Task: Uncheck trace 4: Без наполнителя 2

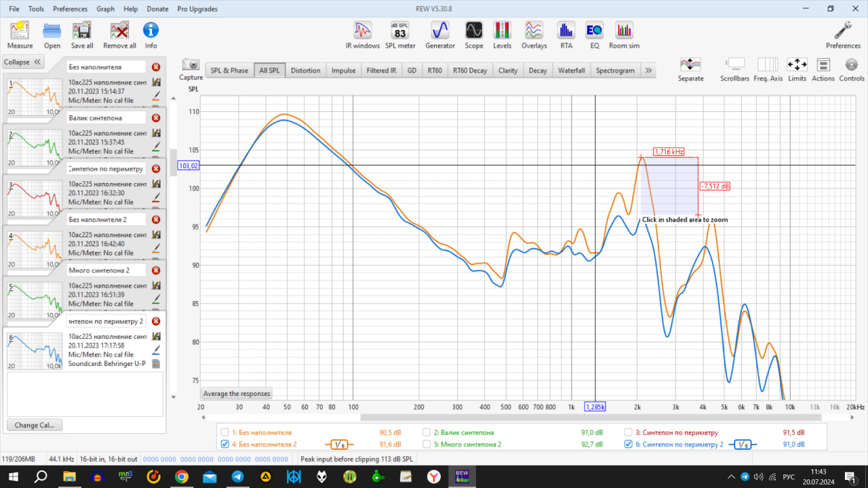Action: (x=225, y=445)
